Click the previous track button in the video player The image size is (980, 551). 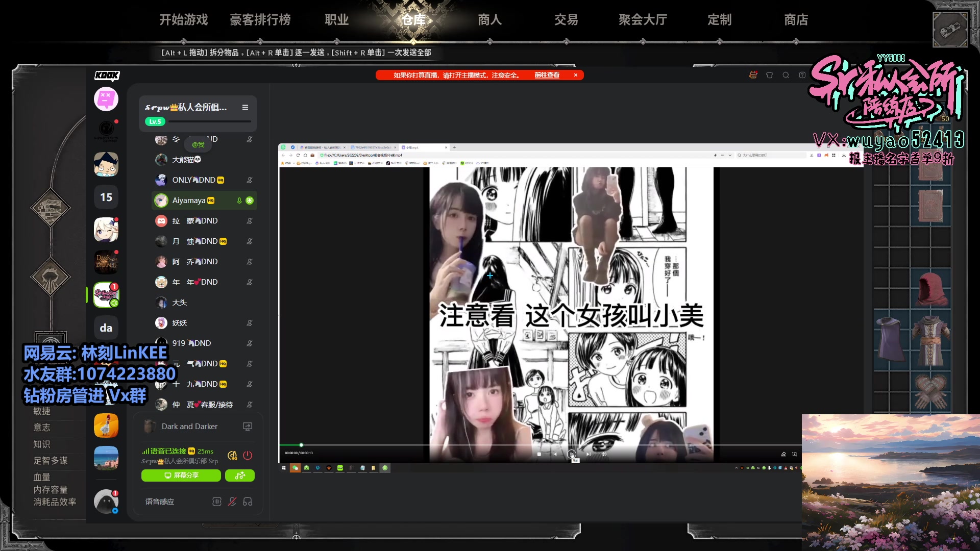pos(555,454)
